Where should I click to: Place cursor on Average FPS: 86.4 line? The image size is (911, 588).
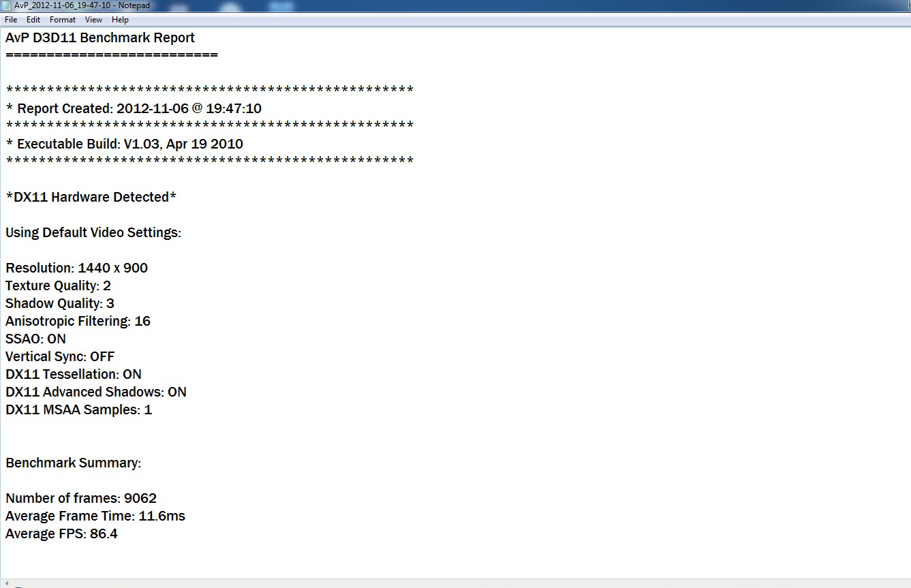[61, 533]
